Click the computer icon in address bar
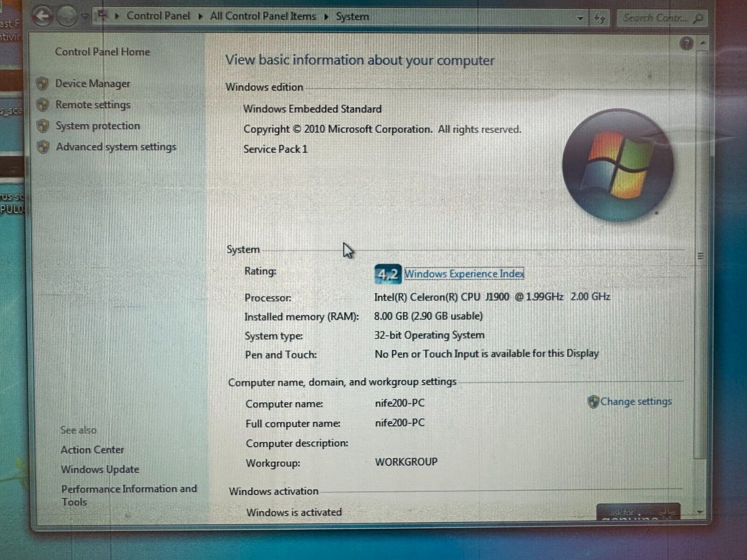The image size is (747, 560). (x=102, y=16)
